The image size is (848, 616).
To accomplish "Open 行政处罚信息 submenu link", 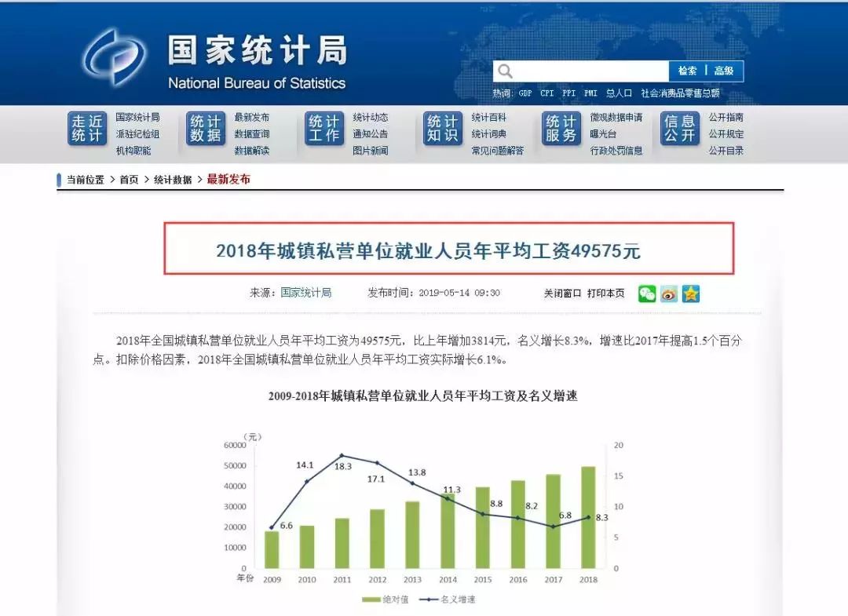I will [616, 151].
